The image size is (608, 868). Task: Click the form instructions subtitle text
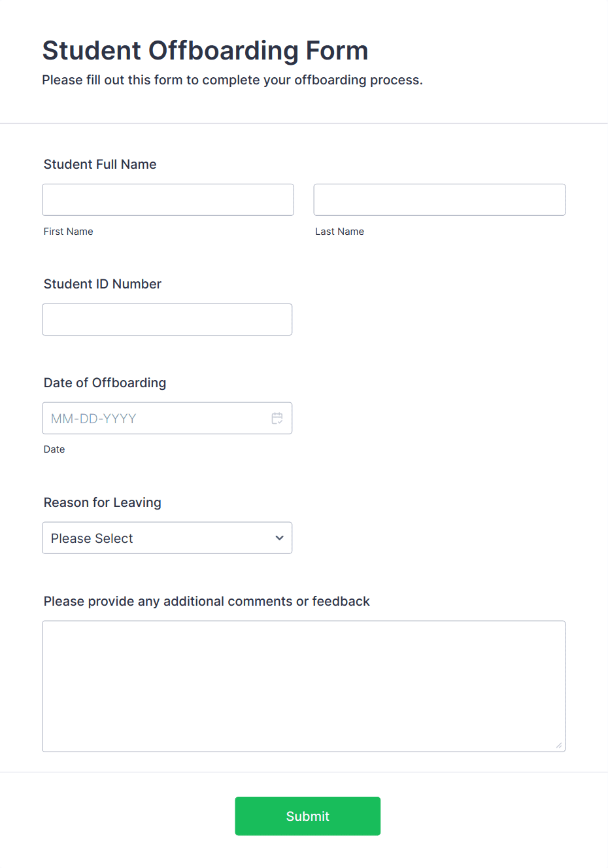click(233, 80)
